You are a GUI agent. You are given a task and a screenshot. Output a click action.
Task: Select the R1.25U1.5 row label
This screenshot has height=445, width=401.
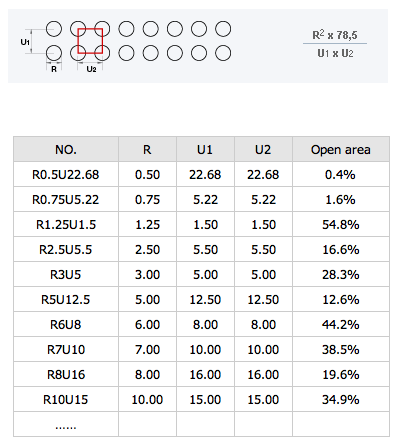pyautogui.click(x=66, y=225)
